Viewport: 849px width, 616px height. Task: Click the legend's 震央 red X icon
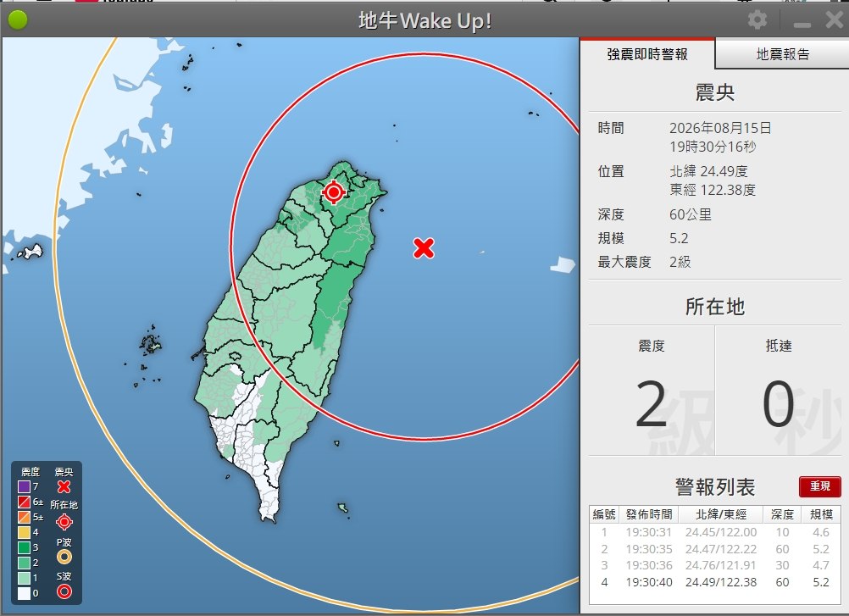click(x=64, y=486)
